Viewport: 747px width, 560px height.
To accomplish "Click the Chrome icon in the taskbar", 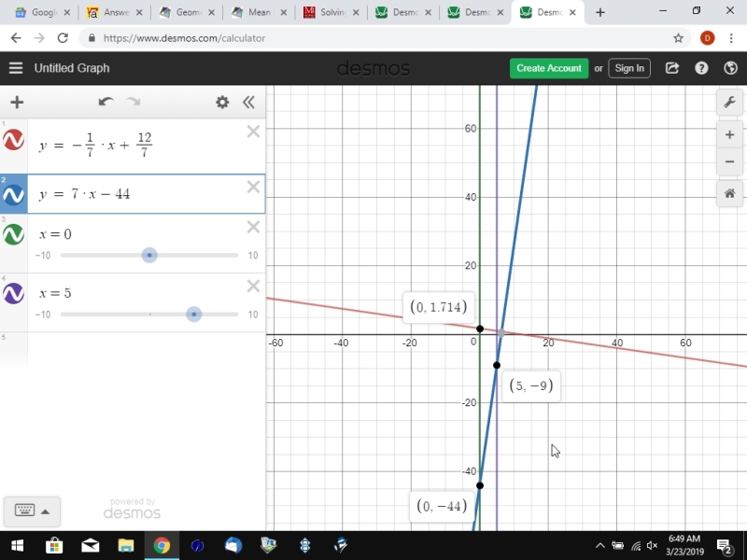I will click(162, 545).
